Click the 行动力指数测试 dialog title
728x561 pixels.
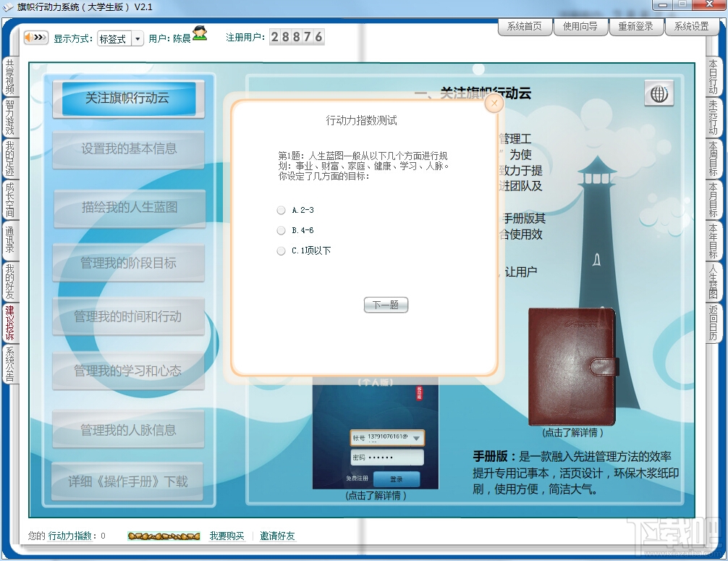click(362, 121)
